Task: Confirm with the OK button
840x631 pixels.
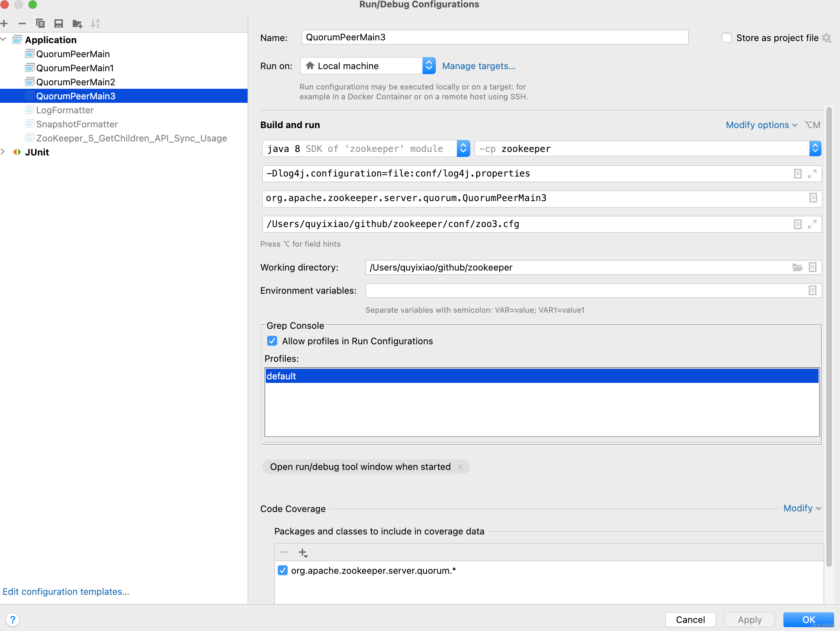Action: [x=808, y=620]
